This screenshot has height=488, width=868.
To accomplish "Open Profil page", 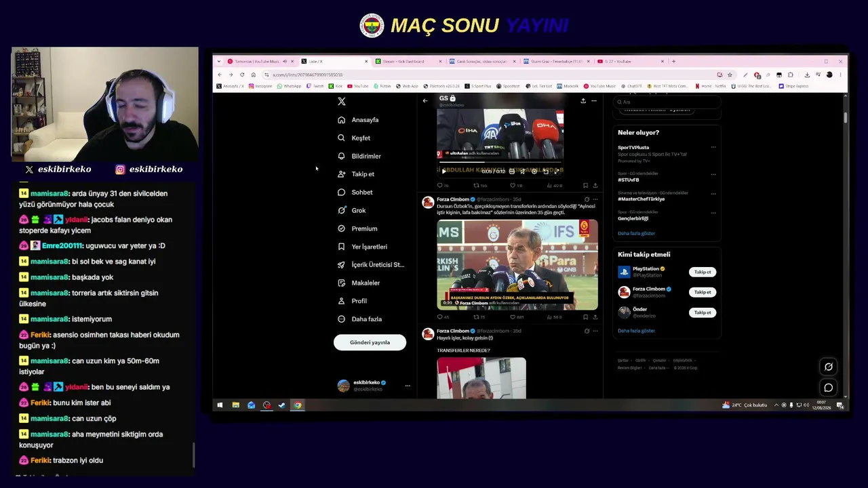I will [x=353, y=301].
